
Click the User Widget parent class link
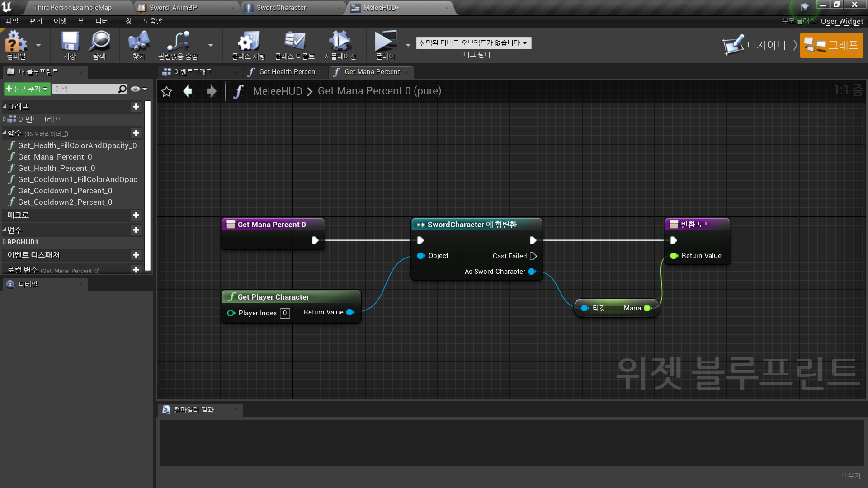pos(842,21)
